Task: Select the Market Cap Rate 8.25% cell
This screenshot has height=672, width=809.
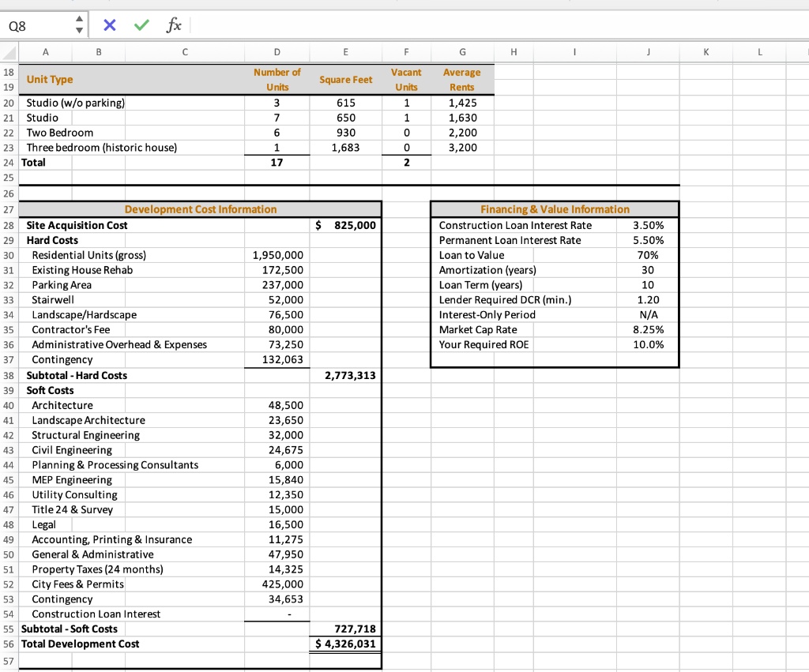Action: click(x=649, y=330)
